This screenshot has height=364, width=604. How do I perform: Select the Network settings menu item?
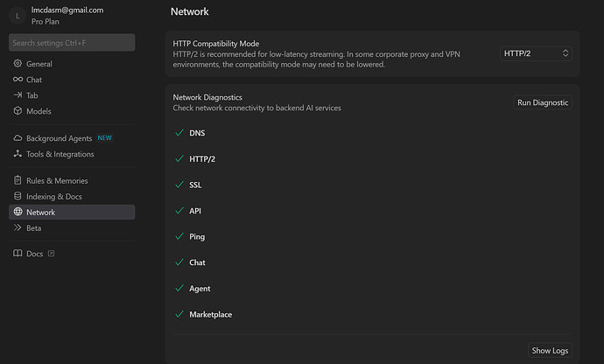[40, 212]
